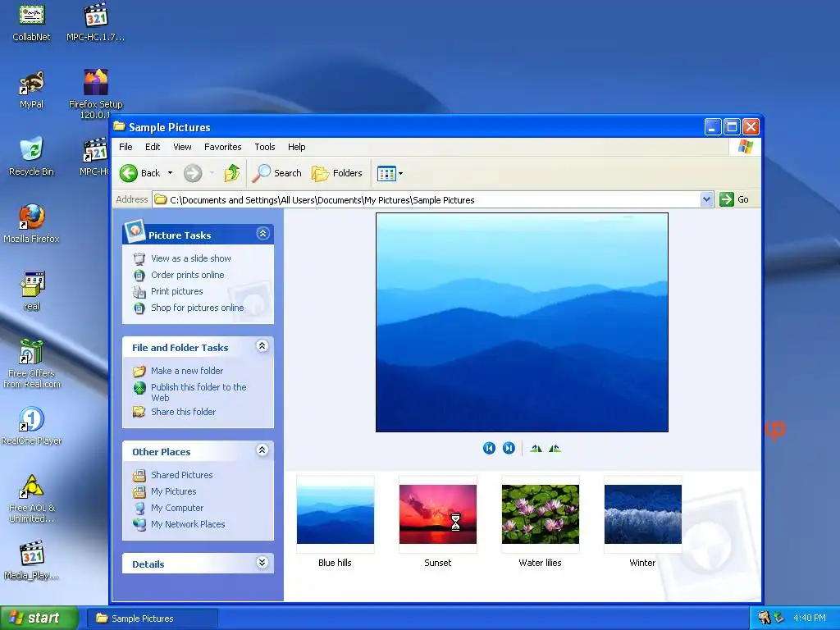Click the greyed Forward arrow button
This screenshot has width=840, height=630.
click(193, 173)
